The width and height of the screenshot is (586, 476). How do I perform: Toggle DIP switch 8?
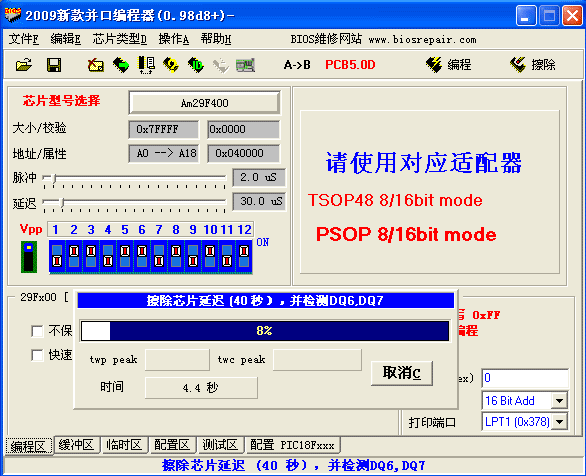tap(176, 256)
